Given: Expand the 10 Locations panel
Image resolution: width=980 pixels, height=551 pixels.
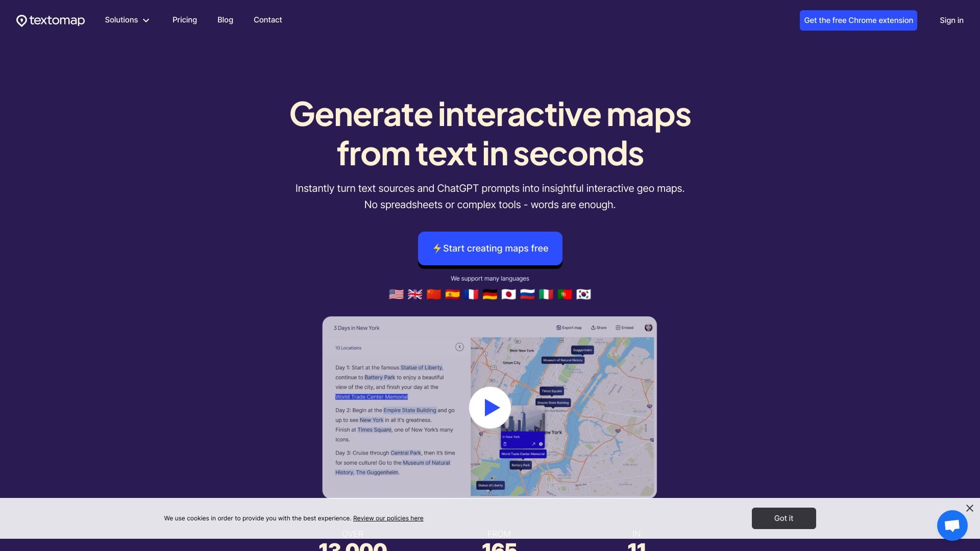Looking at the screenshot, I should pyautogui.click(x=460, y=346).
